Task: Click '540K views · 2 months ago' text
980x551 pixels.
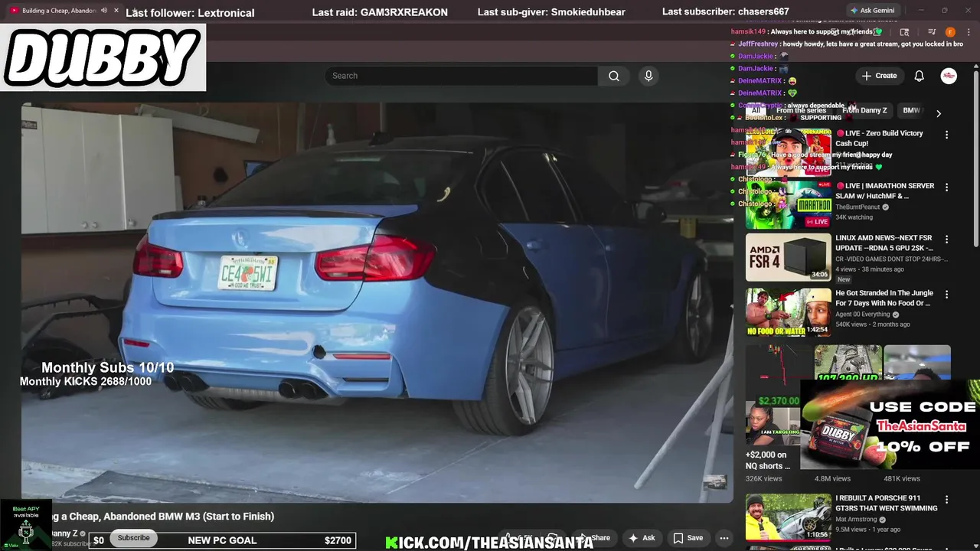Action: click(873, 324)
